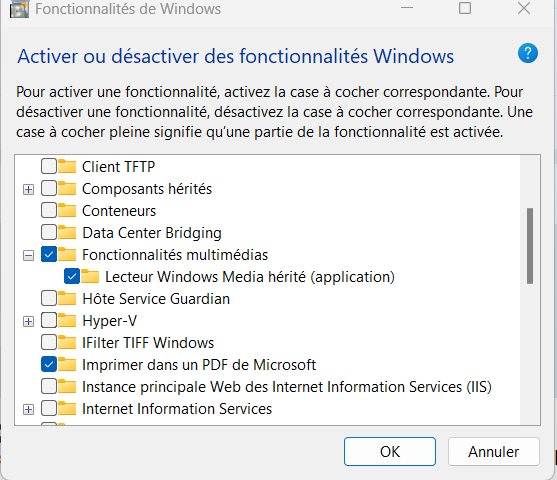Tick the IFilter TIFF Windows checkbox
The image size is (557, 480).
click(49, 343)
